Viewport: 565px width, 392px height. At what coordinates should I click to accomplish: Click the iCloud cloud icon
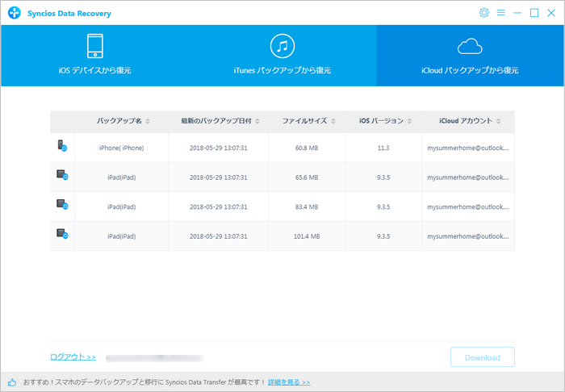[x=470, y=47]
